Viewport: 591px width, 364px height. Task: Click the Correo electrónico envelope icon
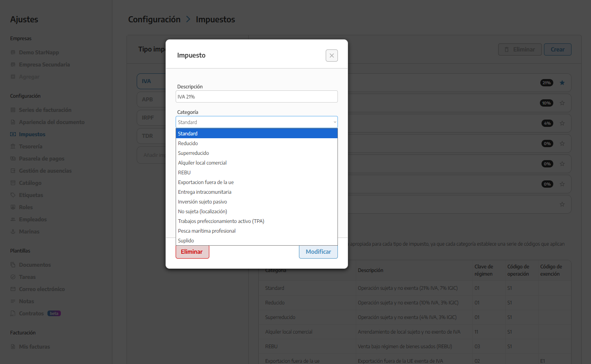coord(13,289)
